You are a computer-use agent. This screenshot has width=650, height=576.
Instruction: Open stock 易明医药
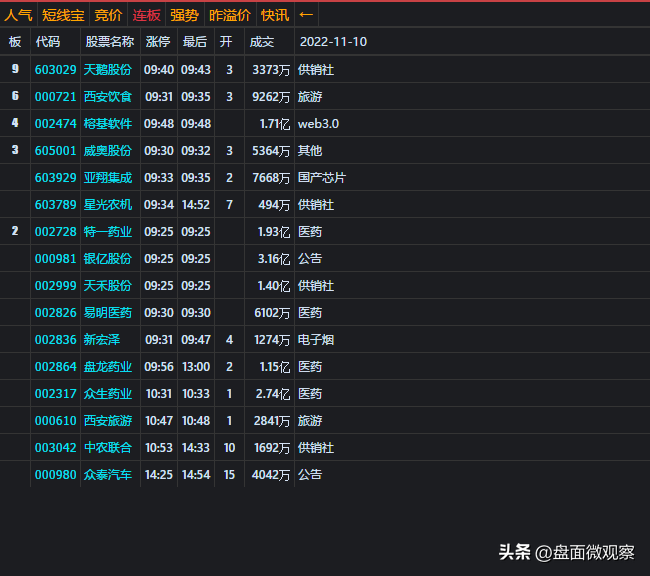tap(108, 313)
